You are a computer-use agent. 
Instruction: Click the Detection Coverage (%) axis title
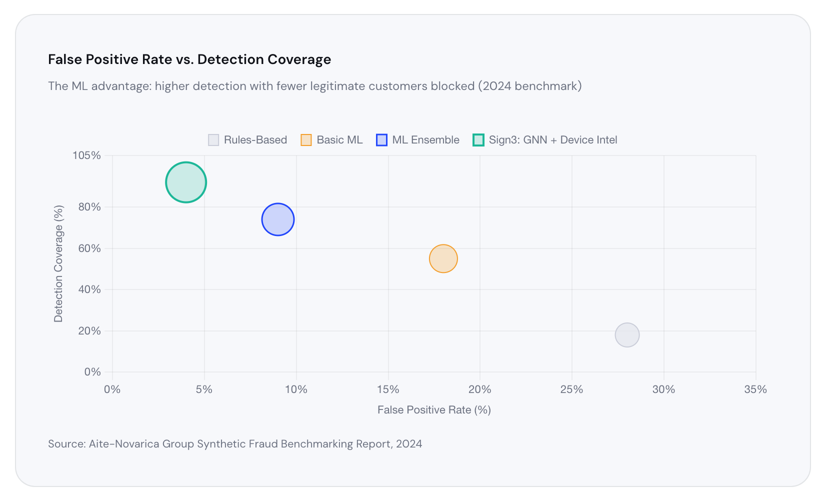coord(58,263)
